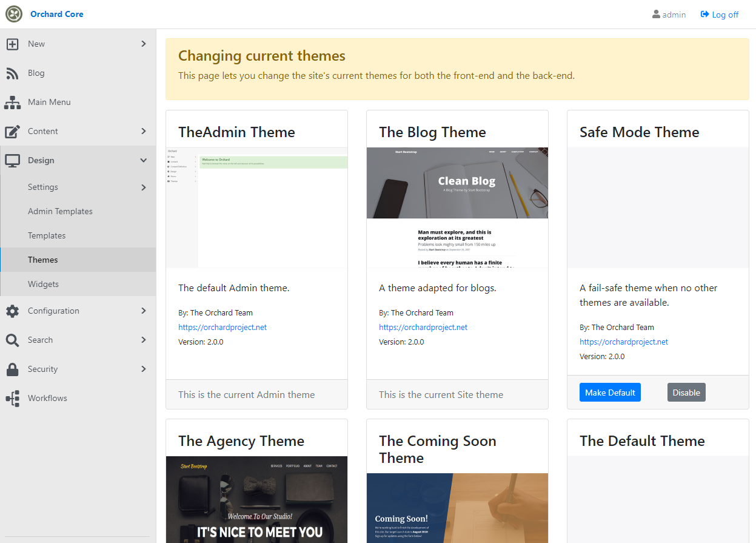Click the Design monitor icon
The height and width of the screenshot is (543, 756).
click(13, 160)
